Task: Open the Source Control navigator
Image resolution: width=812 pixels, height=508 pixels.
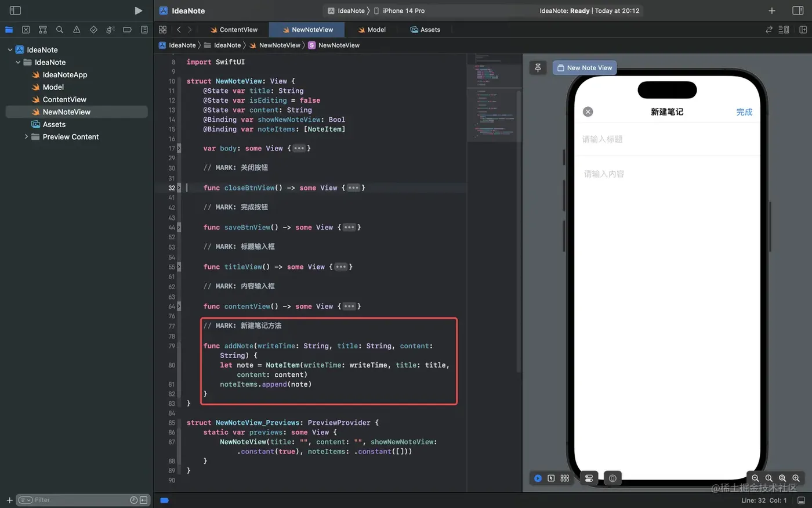Action: [26, 30]
